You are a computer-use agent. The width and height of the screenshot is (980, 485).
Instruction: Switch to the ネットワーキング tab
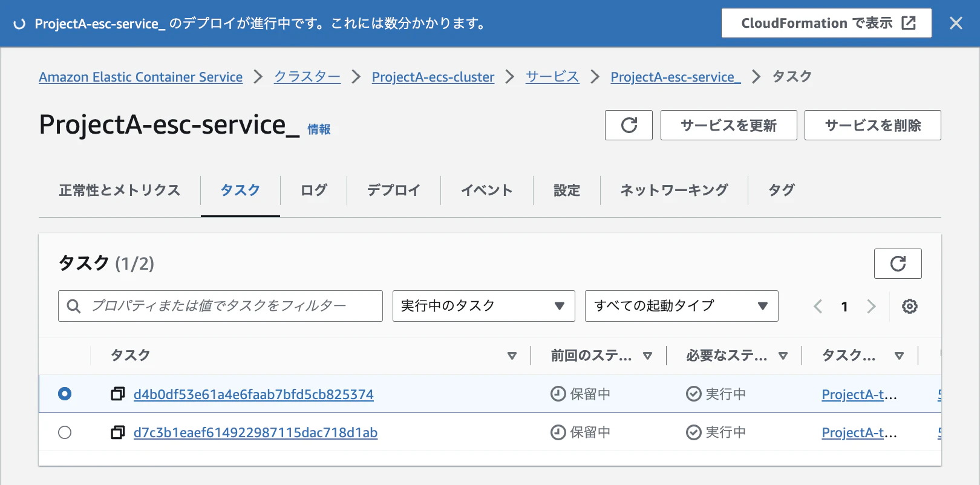(x=674, y=190)
